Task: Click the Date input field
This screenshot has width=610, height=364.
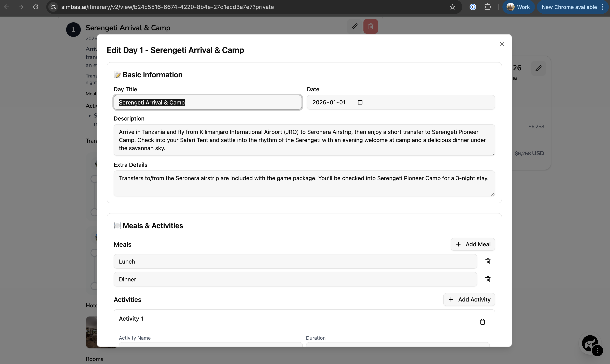Action: point(329,102)
